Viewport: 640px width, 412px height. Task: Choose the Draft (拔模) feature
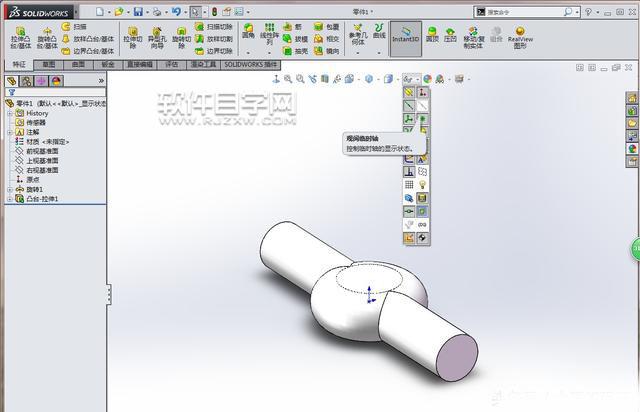tap(296, 39)
